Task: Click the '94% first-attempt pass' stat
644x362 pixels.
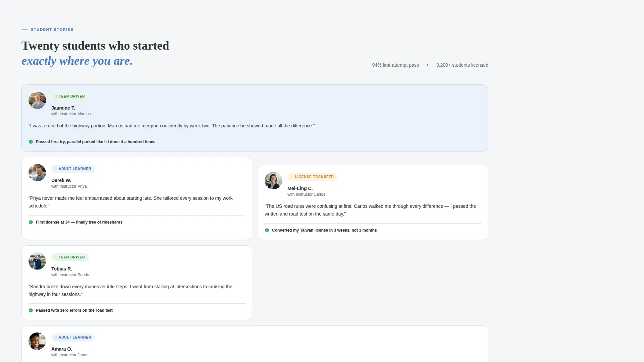Action: click(x=395, y=65)
